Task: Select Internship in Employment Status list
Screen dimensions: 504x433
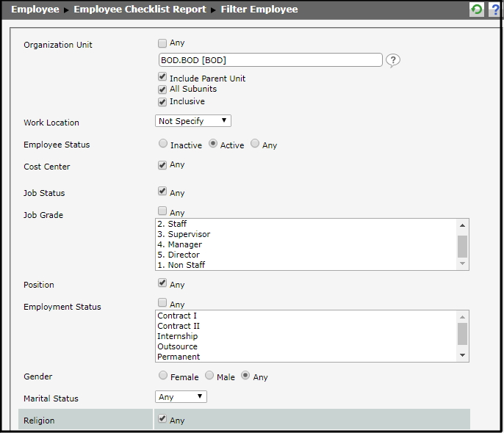Action: click(x=177, y=336)
